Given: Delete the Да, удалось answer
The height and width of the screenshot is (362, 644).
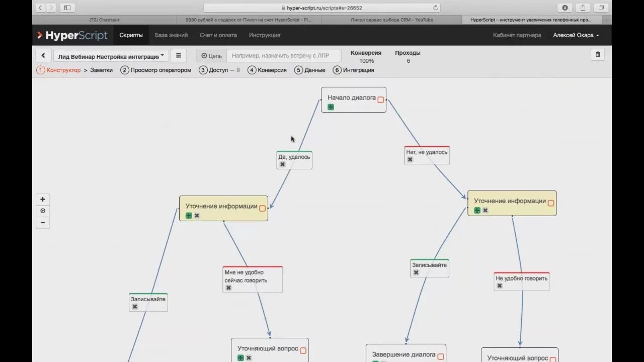Looking at the screenshot, I should coord(282,164).
